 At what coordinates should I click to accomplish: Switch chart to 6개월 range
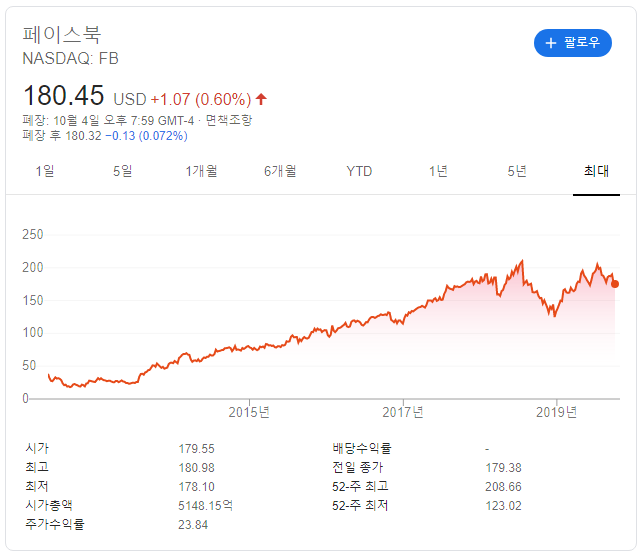(280, 171)
